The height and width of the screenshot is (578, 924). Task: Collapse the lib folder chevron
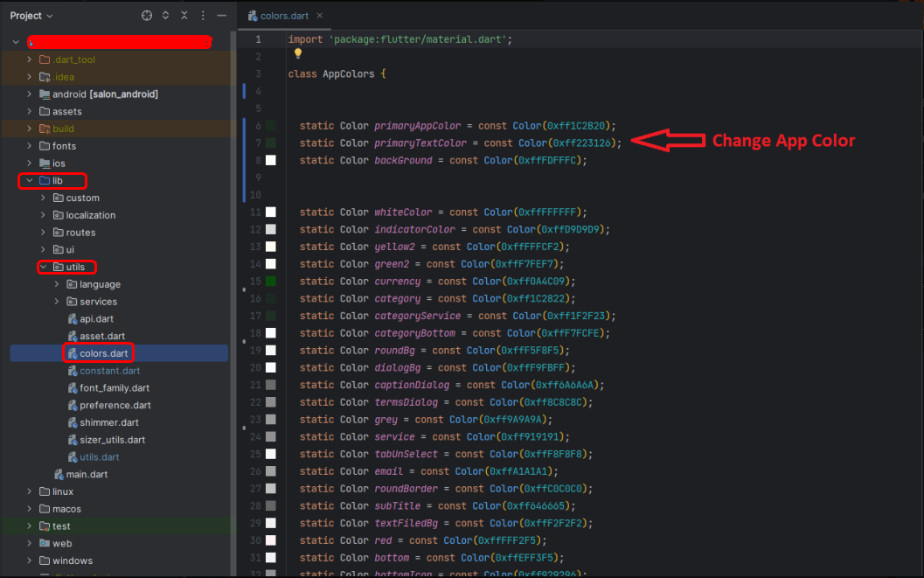[x=30, y=181]
